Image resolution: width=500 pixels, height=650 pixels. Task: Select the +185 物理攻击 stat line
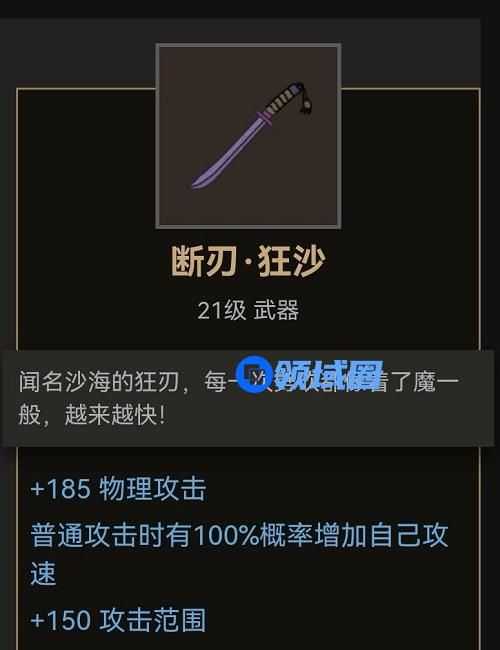point(118,489)
